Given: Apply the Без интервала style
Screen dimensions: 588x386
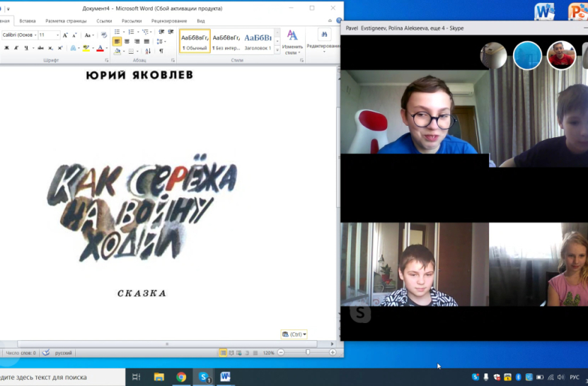Looking at the screenshot, I should tap(226, 41).
